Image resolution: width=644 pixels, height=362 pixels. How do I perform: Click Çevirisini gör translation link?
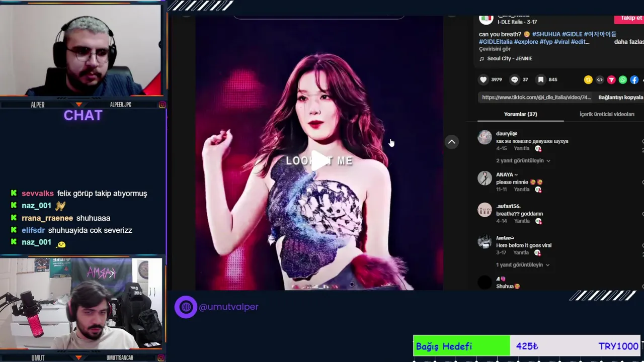[x=495, y=49]
